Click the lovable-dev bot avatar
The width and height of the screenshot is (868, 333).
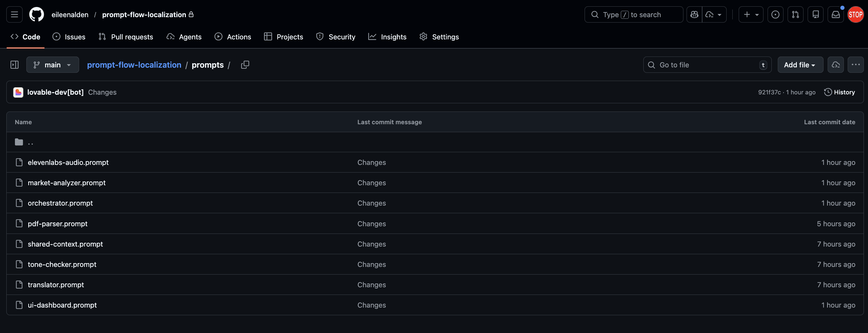[x=18, y=92]
